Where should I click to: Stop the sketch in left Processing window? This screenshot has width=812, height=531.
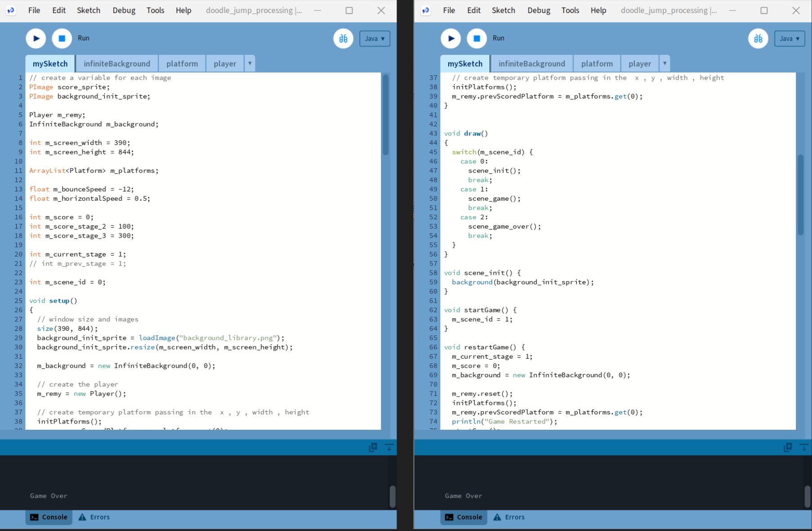62,39
